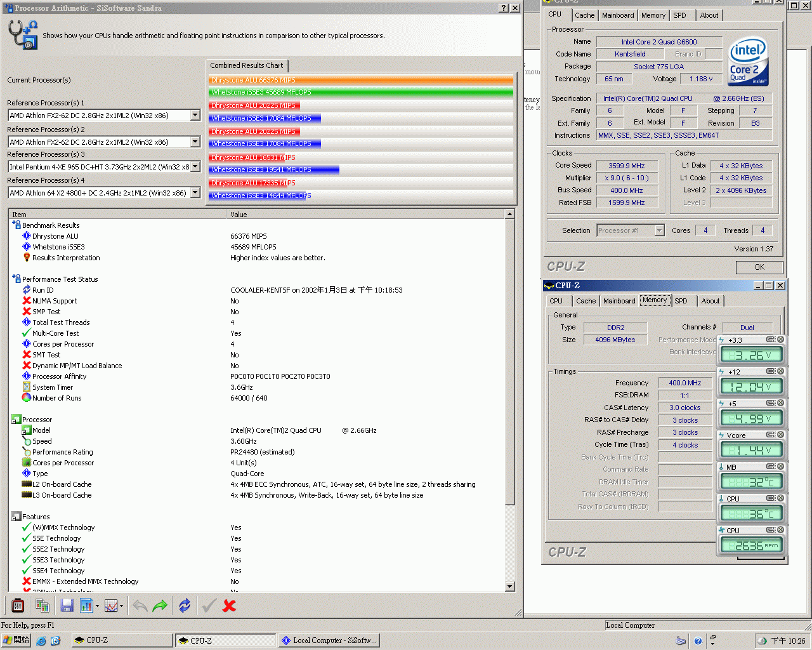Close the +3.3 voltage gadget
812x650 pixels.
pyautogui.click(x=781, y=340)
